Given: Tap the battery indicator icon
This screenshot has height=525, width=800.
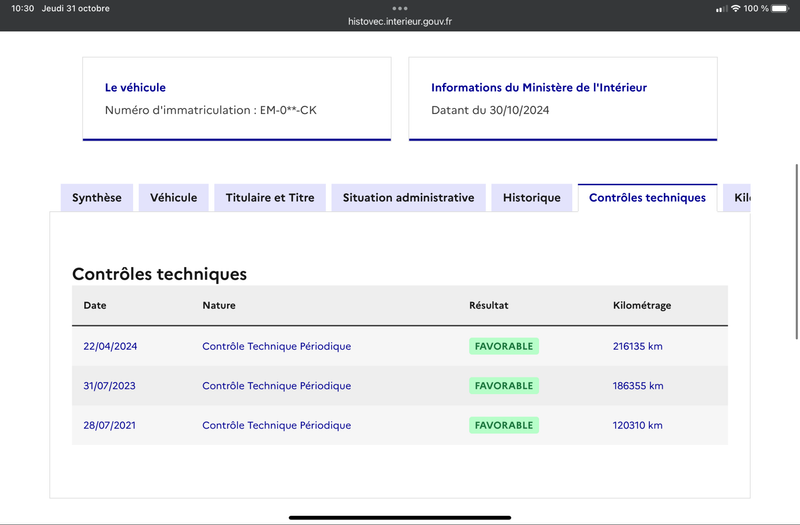Looking at the screenshot, I should point(780,8).
